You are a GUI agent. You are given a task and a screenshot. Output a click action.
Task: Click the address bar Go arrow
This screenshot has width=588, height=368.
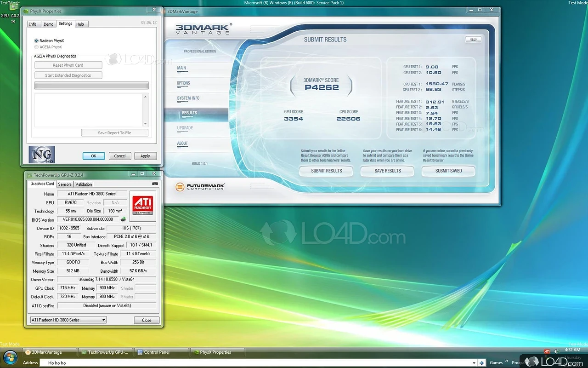481,363
